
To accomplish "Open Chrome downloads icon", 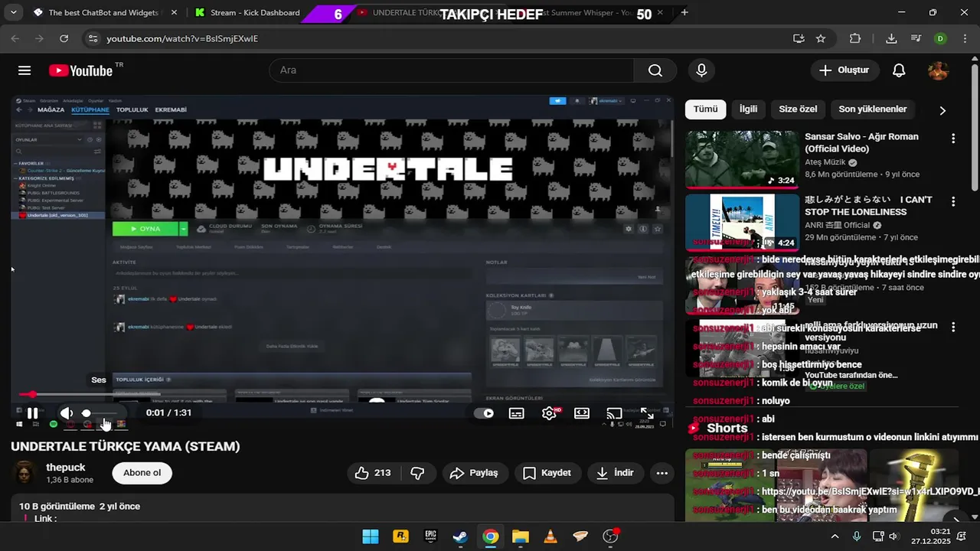I will 891,38.
